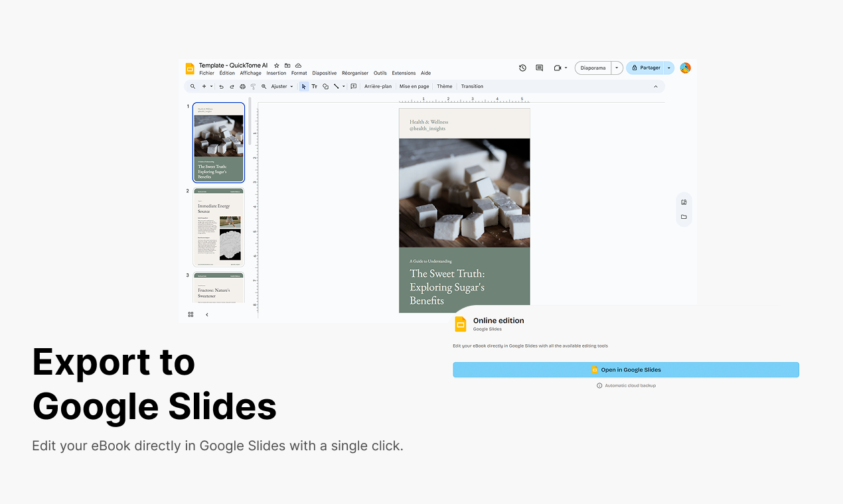
Task: Click the Thème toolbar button
Action: point(445,86)
